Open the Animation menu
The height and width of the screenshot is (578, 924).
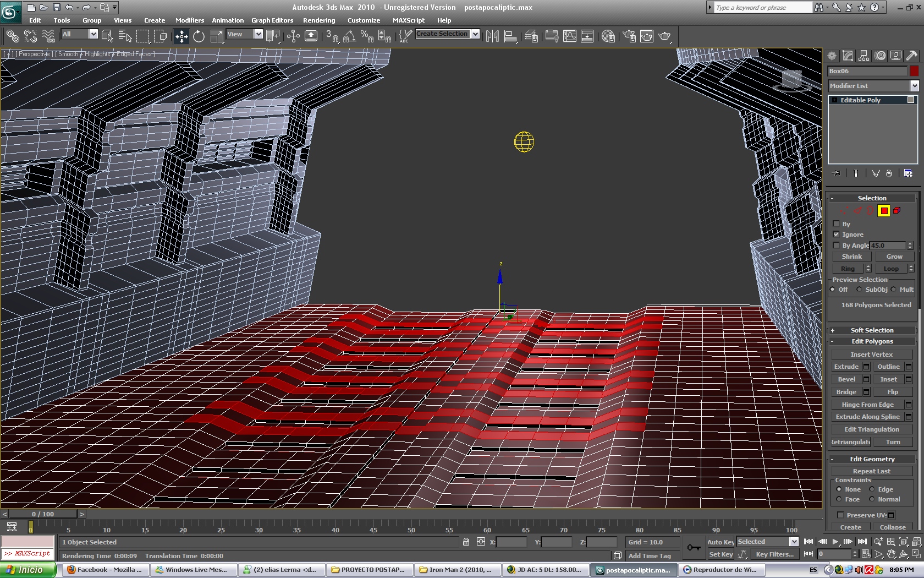228,20
